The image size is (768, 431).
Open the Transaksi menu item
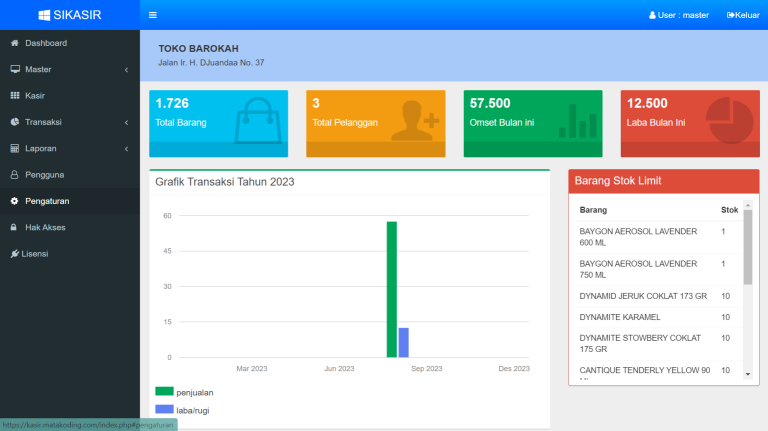pyautogui.click(x=43, y=122)
